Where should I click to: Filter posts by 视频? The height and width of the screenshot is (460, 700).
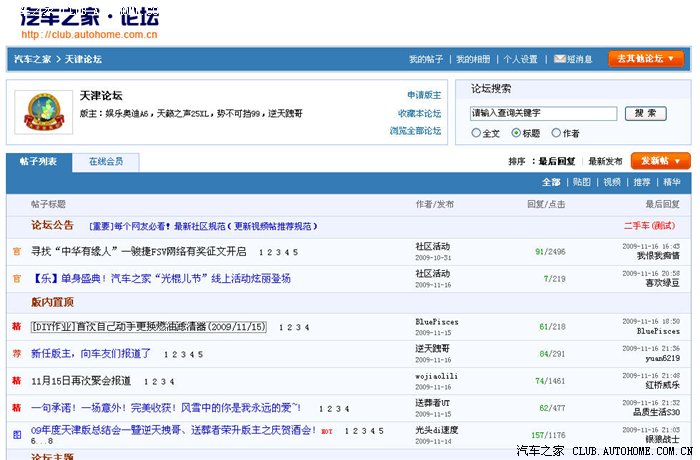tap(612, 182)
